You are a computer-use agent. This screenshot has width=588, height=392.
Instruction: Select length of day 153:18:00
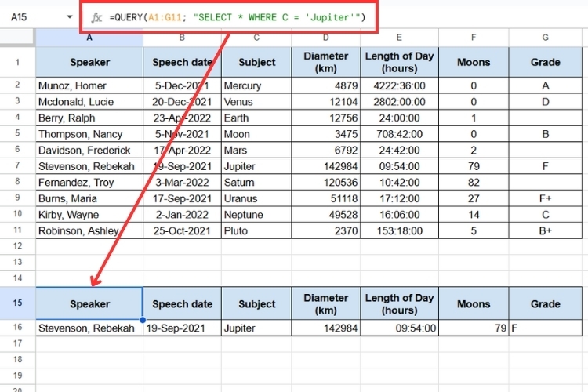coord(399,230)
